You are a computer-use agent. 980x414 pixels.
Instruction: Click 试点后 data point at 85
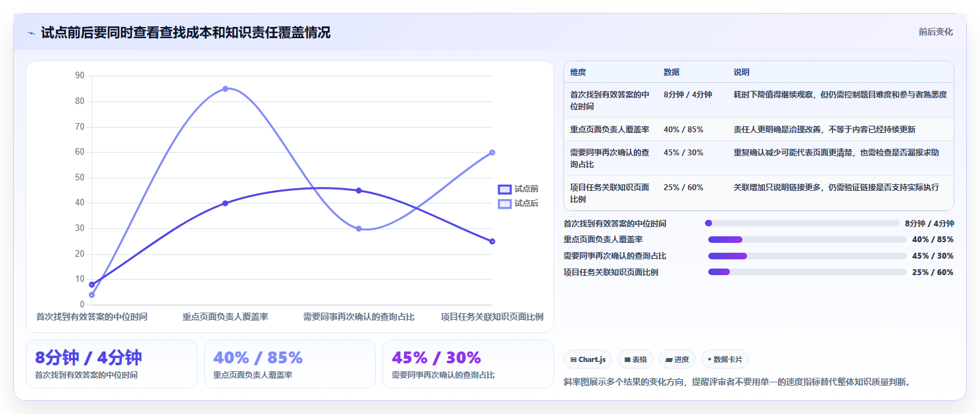pyautogui.click(x=225, y=89)
